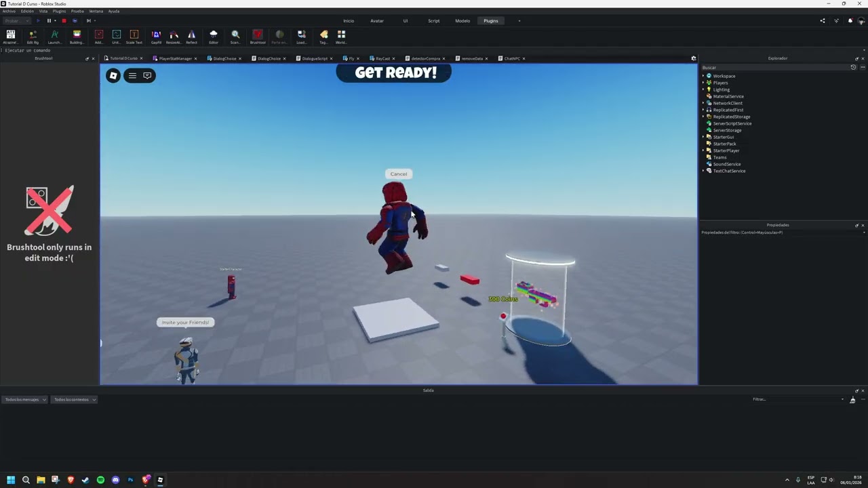Open viewport settings gear icon
The image size is (868, 488).
pyautogui.click(x=693, y=58)
